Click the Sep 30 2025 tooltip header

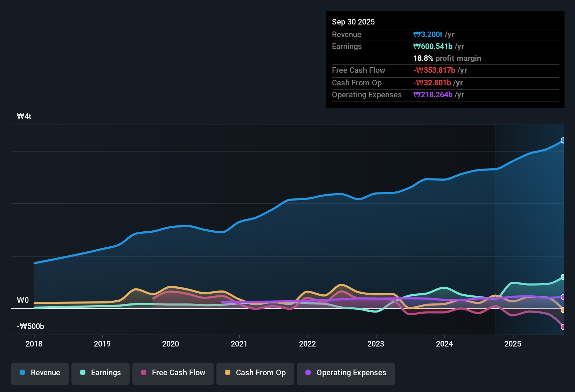[x=353, y=22]
